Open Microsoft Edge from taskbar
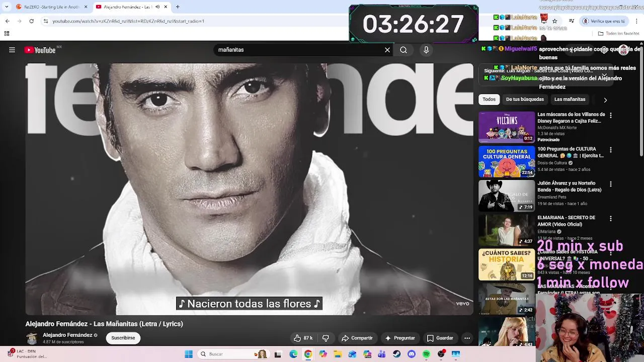This screenshot has height=362, width=644. [293, 354]
